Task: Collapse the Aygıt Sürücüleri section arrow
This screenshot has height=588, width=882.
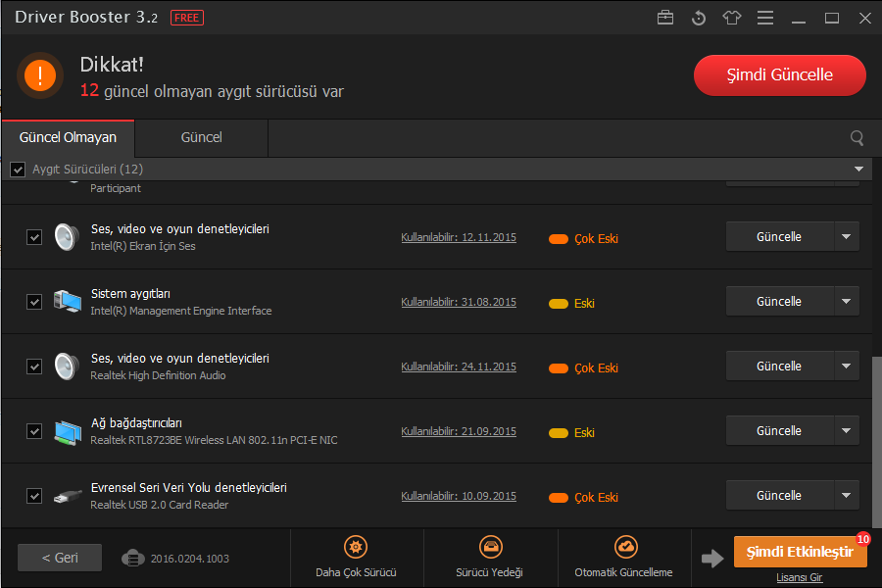Action: pos(858,169)
